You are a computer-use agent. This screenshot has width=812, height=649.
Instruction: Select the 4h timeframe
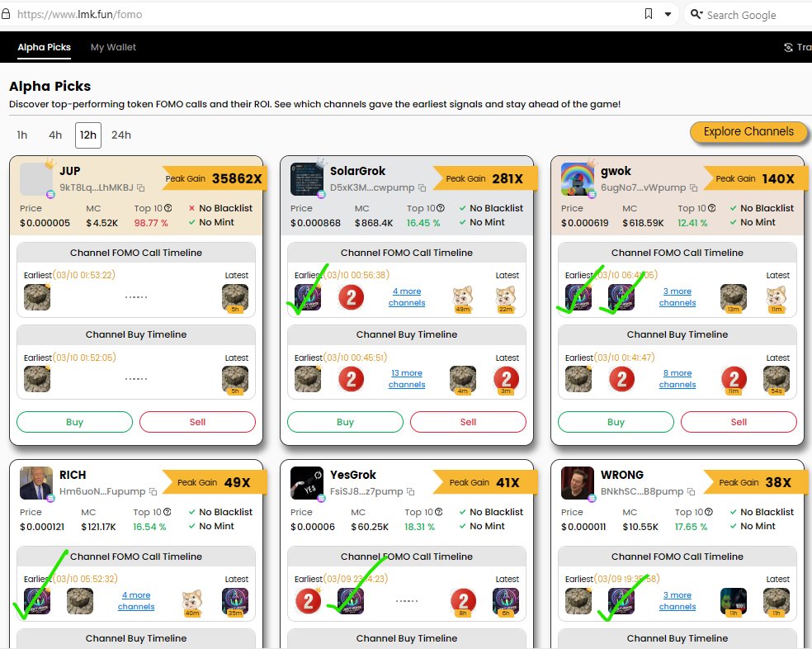55,135
